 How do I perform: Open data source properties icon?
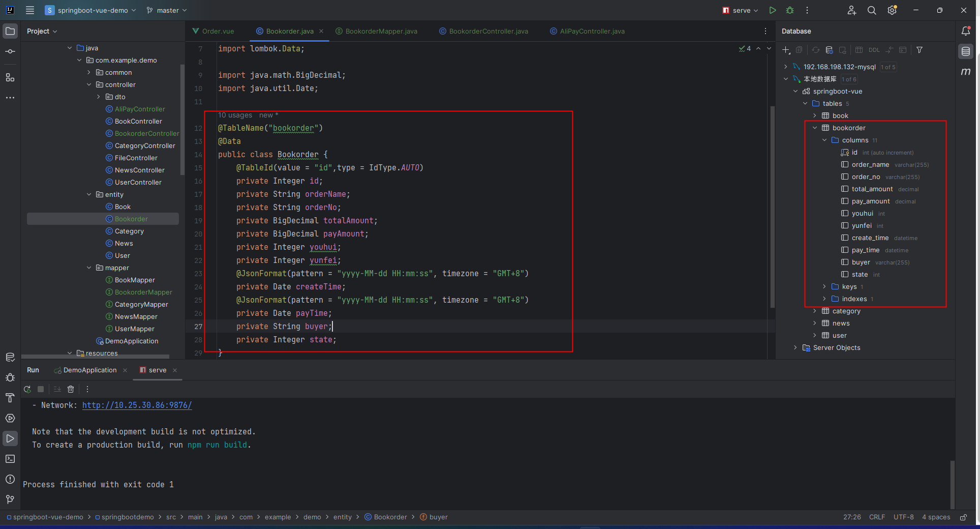829,50
